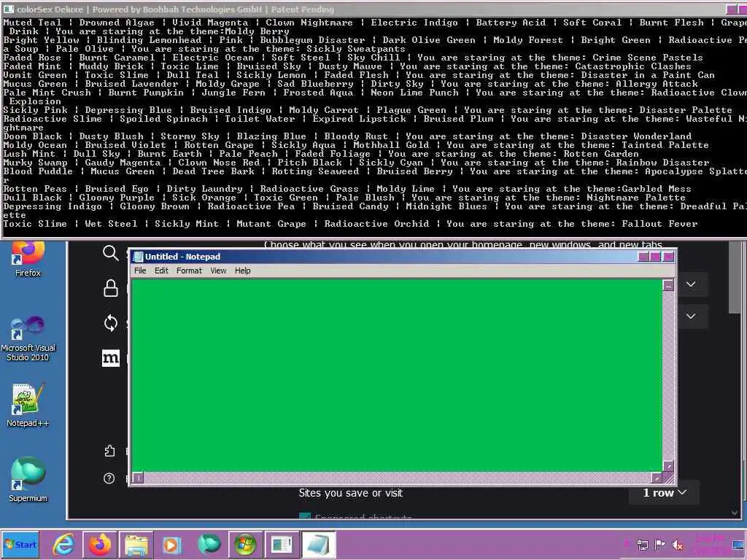Viewport: 747px width, 560px height.
Task: Click Notepad horizontal scrollbar left arrow
Action: pyautogui.click(x=138, y=478)
